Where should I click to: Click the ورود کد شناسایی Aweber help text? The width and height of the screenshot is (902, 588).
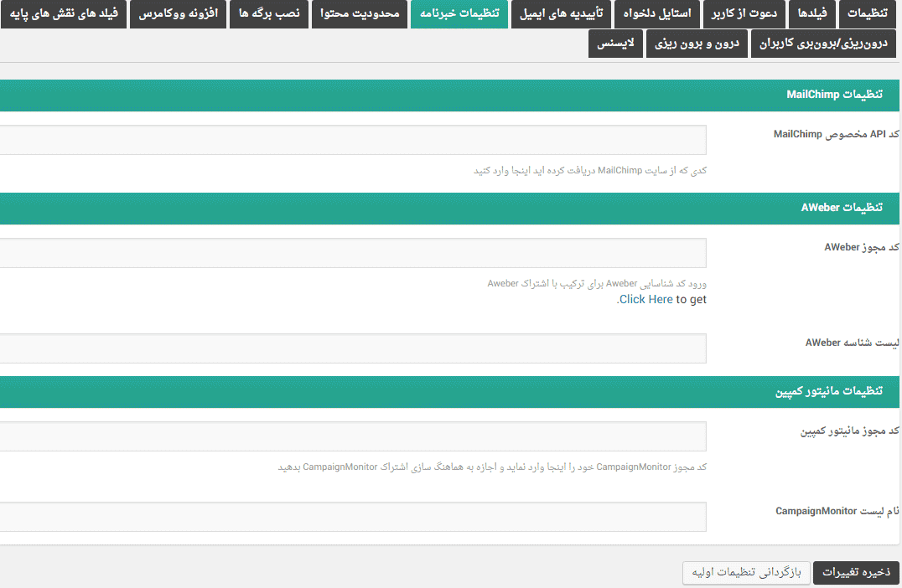point(597,284)
